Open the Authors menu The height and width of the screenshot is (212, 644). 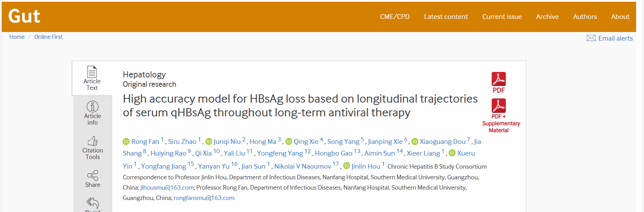click(585, 17)
